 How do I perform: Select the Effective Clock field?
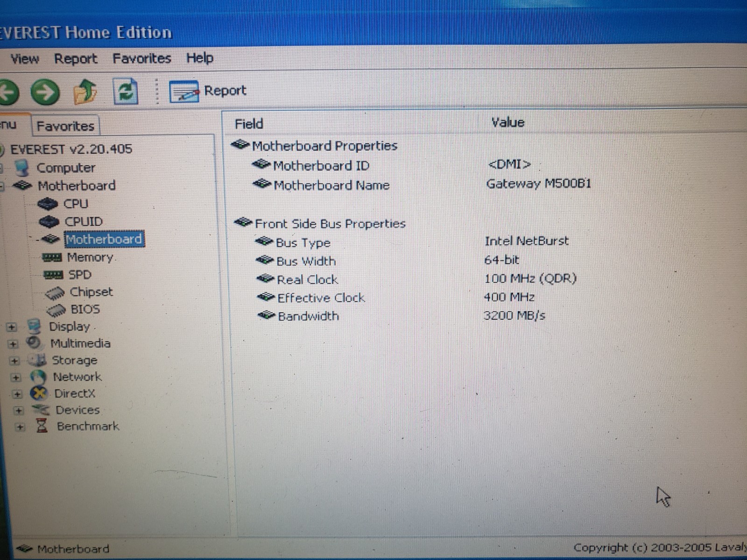click(x=321, y=298)
